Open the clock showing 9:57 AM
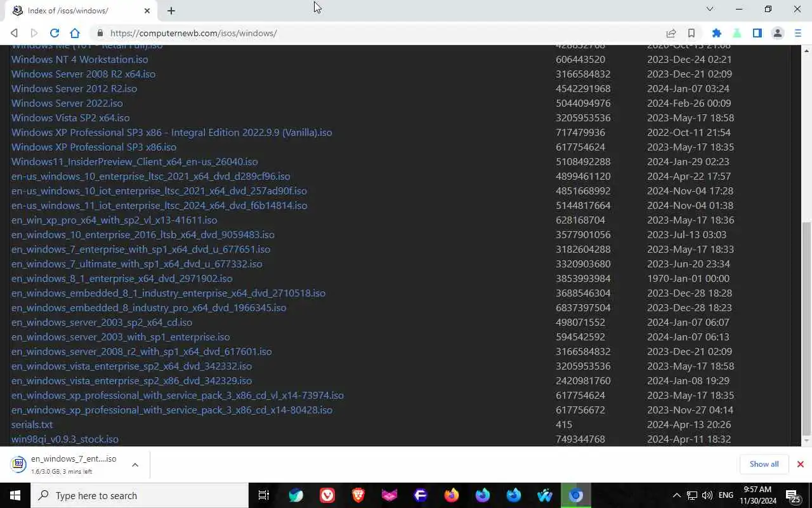This screenshot has height=508, width=812. (x=757, y=495)
